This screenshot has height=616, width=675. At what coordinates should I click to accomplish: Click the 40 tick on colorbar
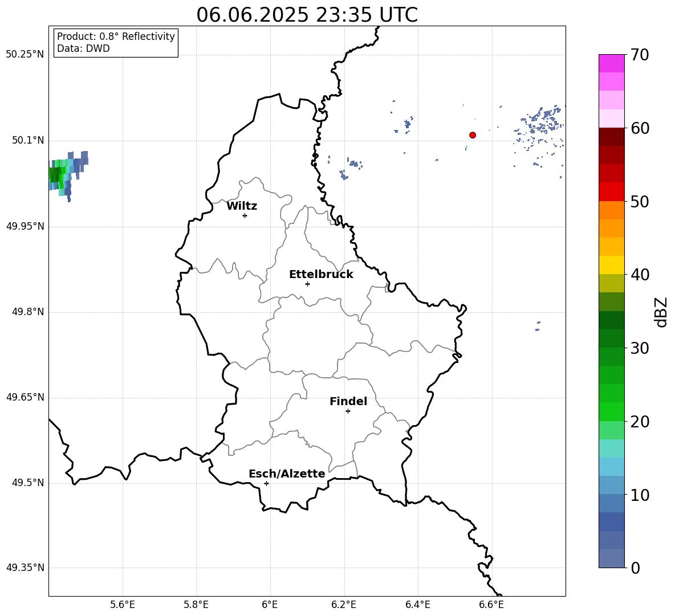tap(639, 275)
